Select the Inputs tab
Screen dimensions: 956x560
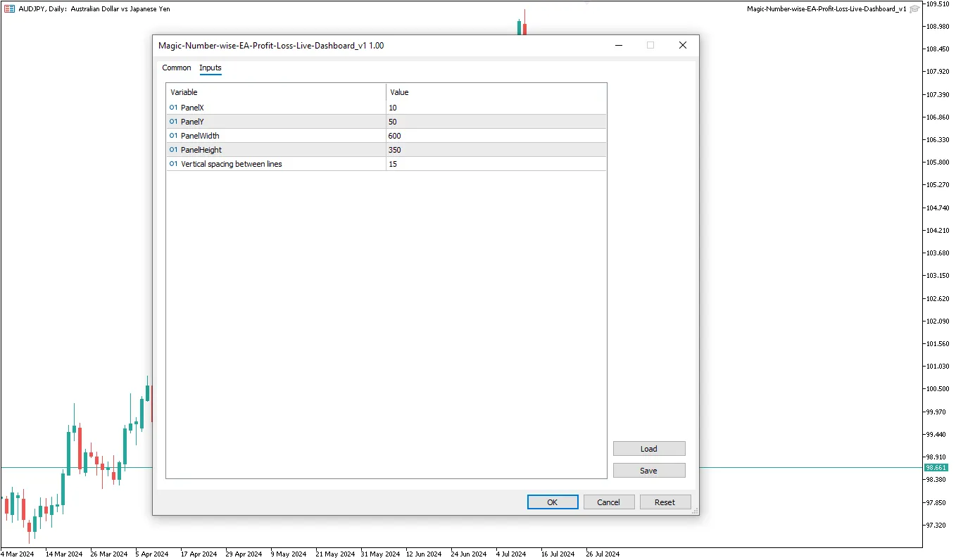[210, 68]
